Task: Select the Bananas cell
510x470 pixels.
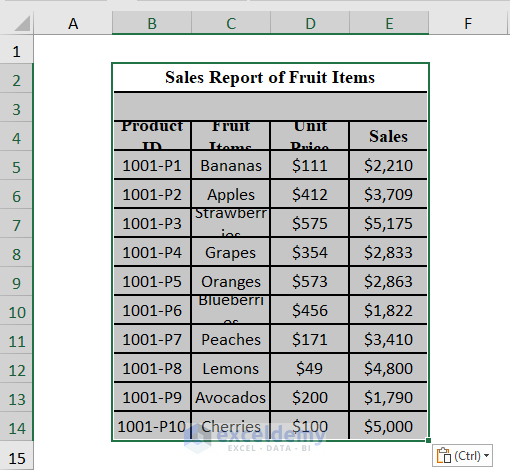Action: pyautogui.click(x=231, y=165)
